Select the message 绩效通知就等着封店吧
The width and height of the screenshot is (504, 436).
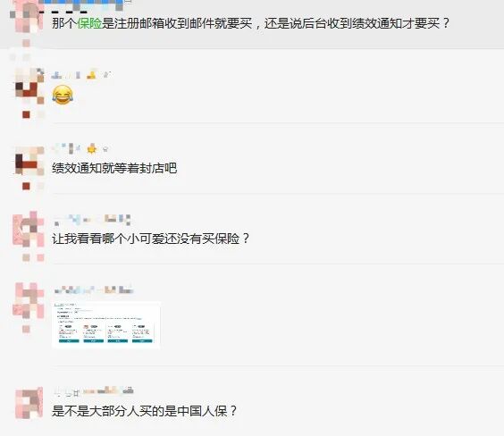[x=114, y=168]
